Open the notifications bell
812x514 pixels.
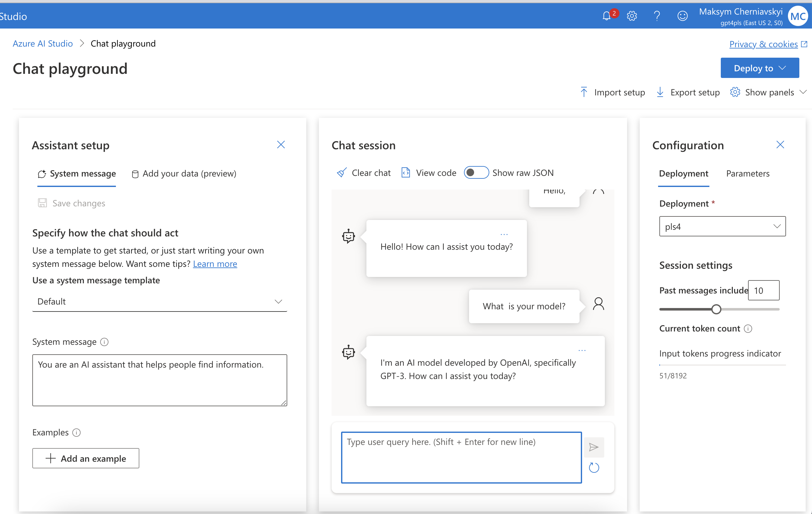[607, 15]
